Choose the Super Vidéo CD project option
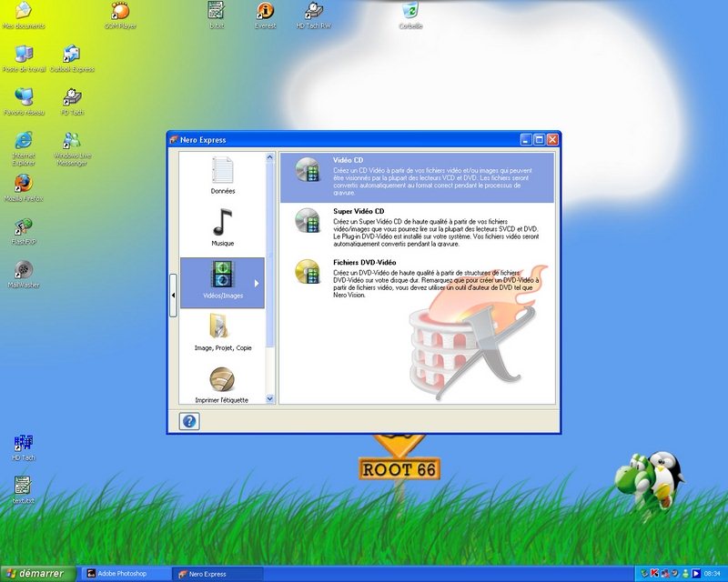728x582 pixels. 417,227
